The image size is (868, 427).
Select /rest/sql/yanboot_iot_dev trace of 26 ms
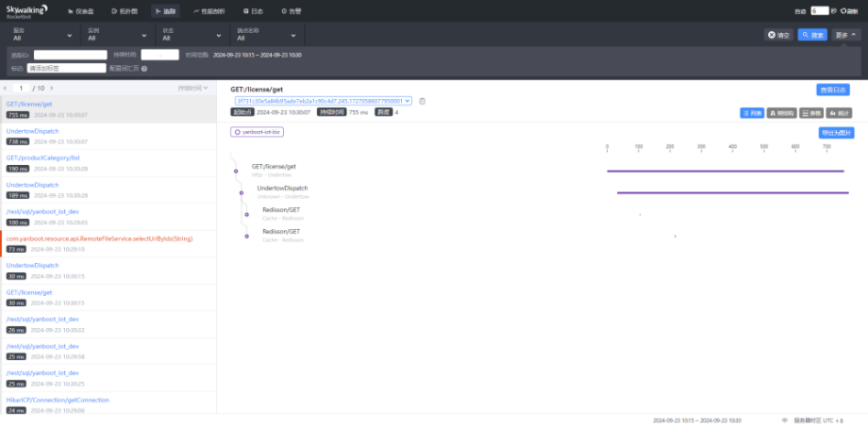click(108, 324)
